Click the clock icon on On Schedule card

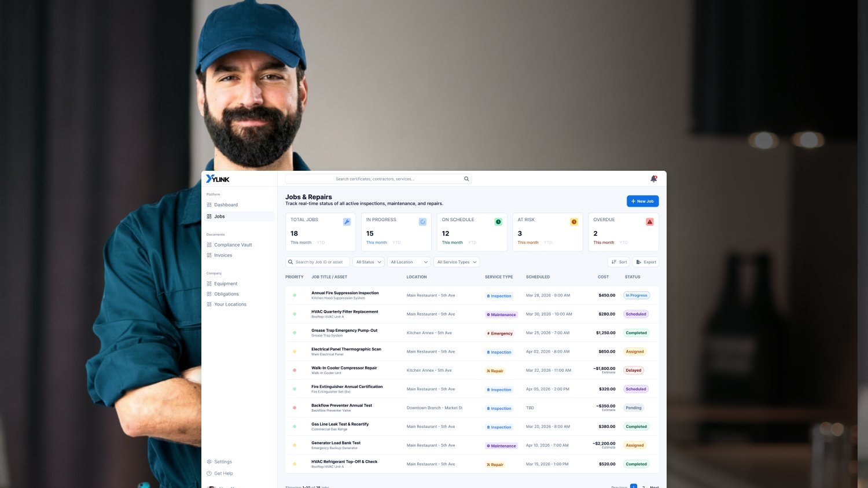498,222
